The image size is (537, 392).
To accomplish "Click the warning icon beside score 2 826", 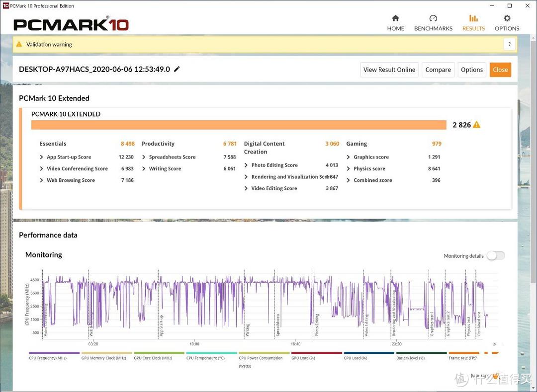I will (476, 125).
